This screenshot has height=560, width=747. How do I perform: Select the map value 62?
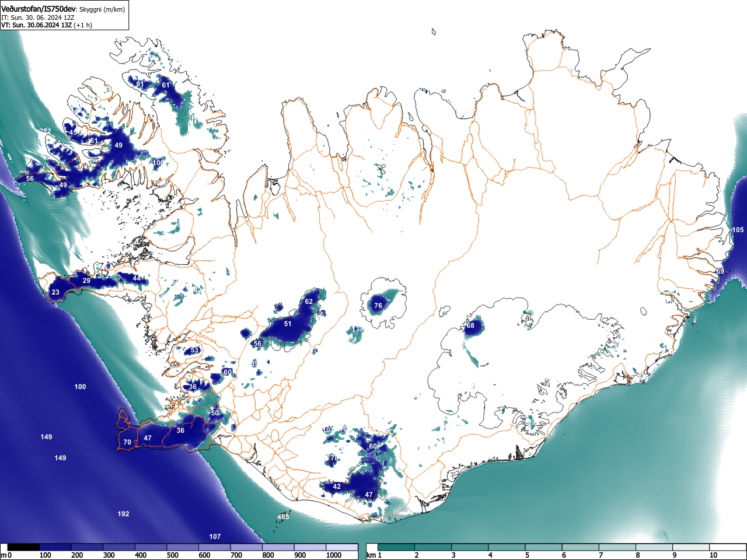(x=309, y=302)
